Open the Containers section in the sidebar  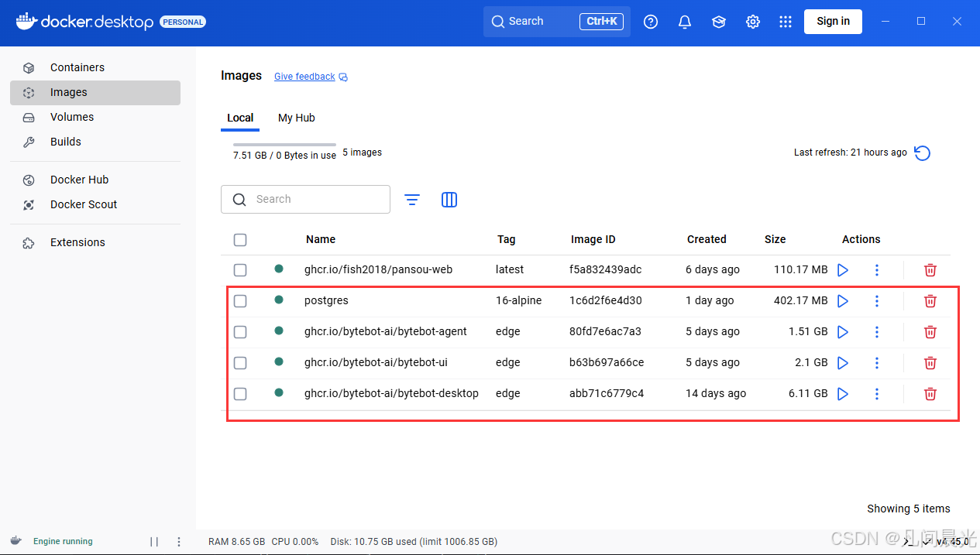pos(77,67)
